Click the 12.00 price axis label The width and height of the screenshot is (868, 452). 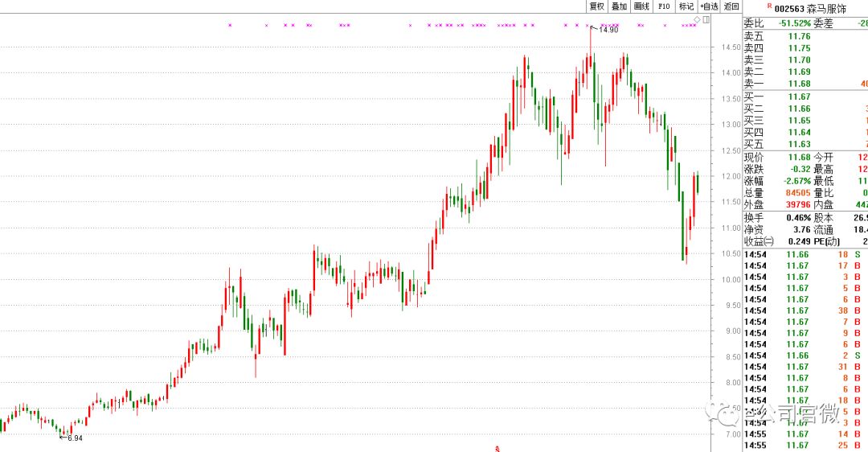coord(731,176)
